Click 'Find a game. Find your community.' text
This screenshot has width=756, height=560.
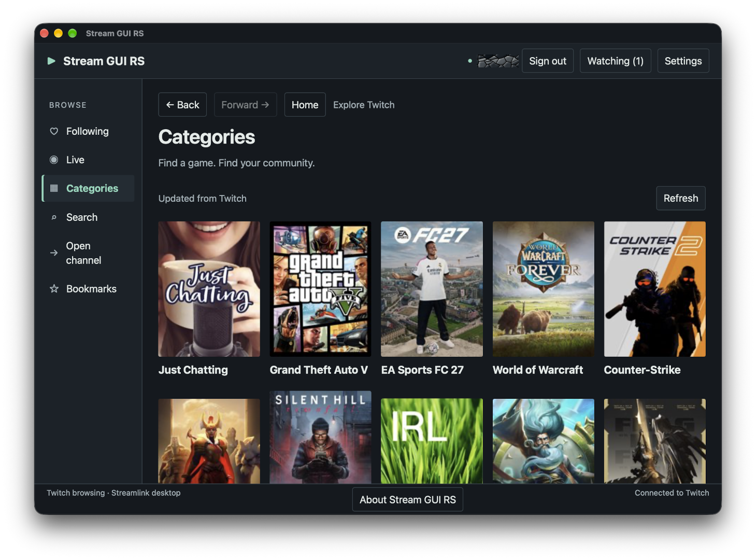(x=237, y=163)
